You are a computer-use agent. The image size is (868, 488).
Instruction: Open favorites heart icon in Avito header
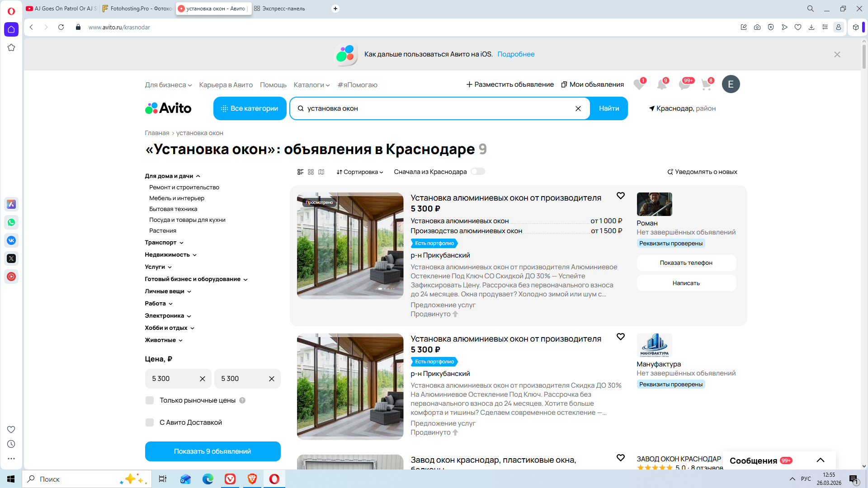[x=638, y=84]
